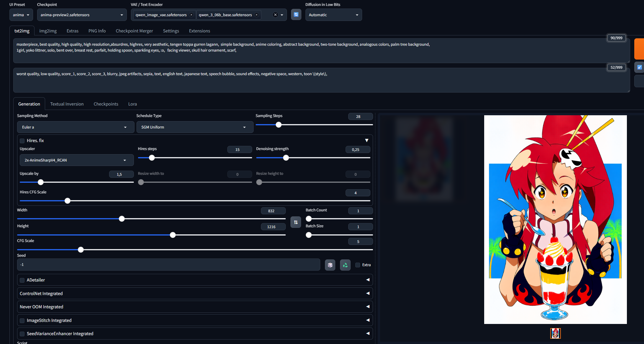Switch to the img2img tab

click(48, 31)
